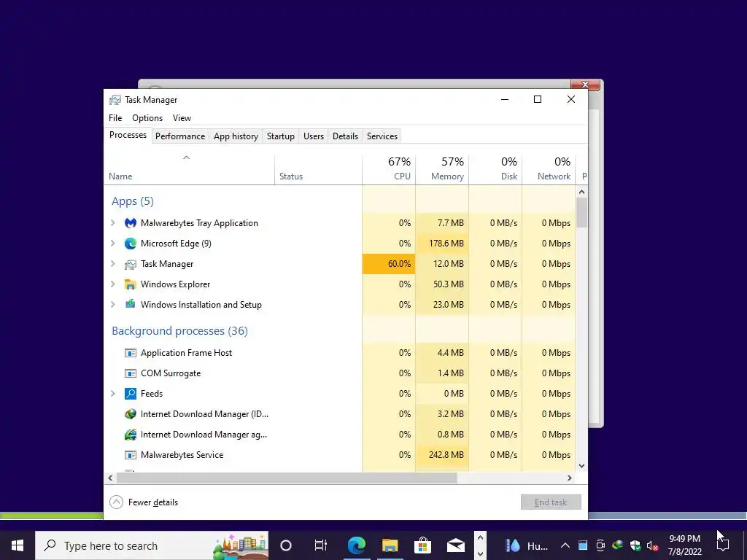Click the Task Manager process row icon

(130, 264)
